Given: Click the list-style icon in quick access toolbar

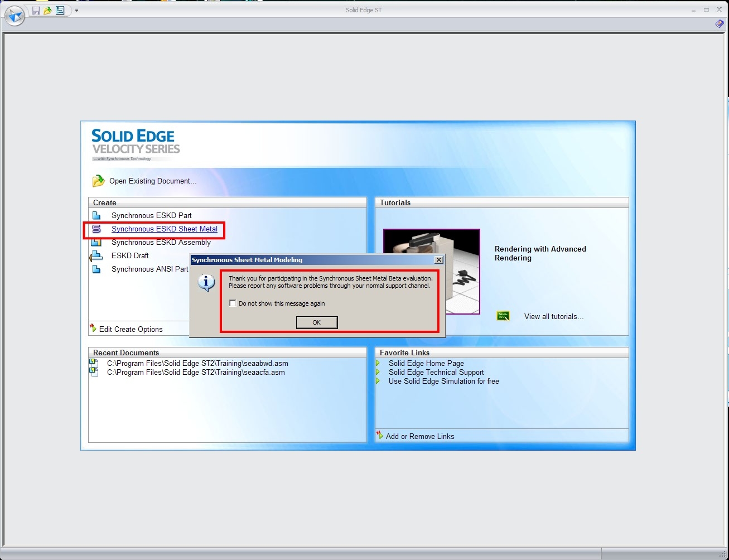Looking at the screenshot, I should click(60, 11).
